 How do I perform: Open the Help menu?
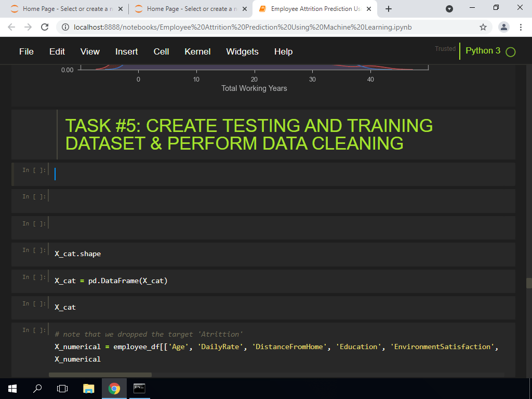(x=283, y=51)
